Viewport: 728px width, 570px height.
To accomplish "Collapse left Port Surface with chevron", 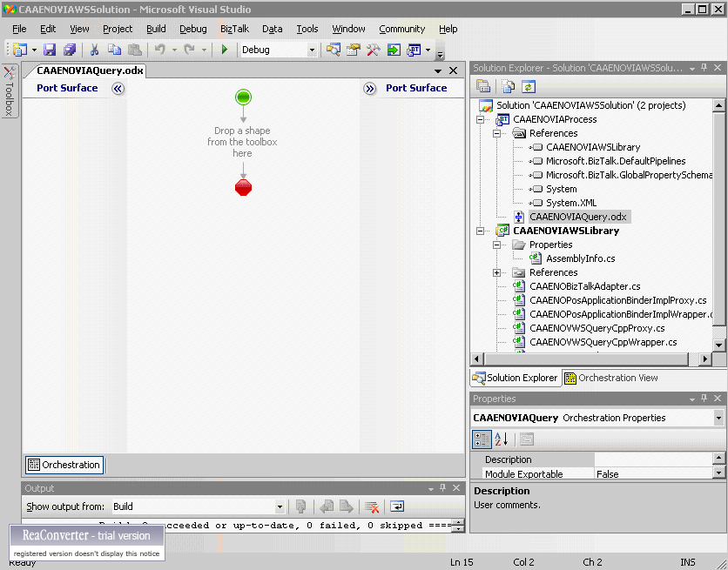I will (118, 89).
